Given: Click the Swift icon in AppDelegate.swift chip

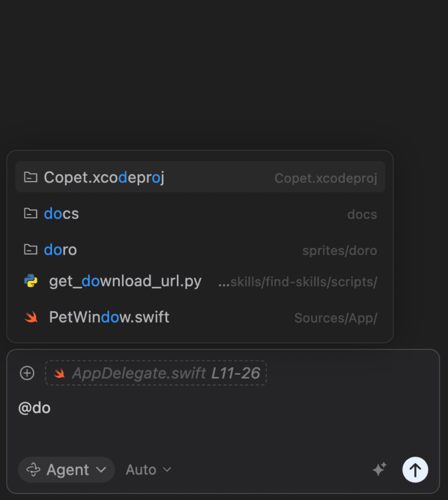Looking at the screenshot, I should [x=59, y=373].
